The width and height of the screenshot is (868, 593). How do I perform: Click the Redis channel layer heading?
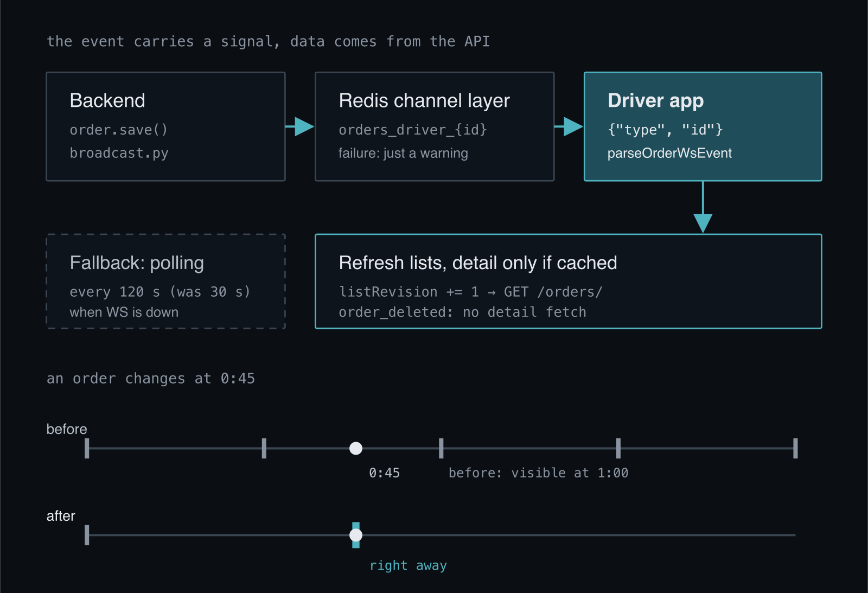pyautogui.click(x=424, y=101)
